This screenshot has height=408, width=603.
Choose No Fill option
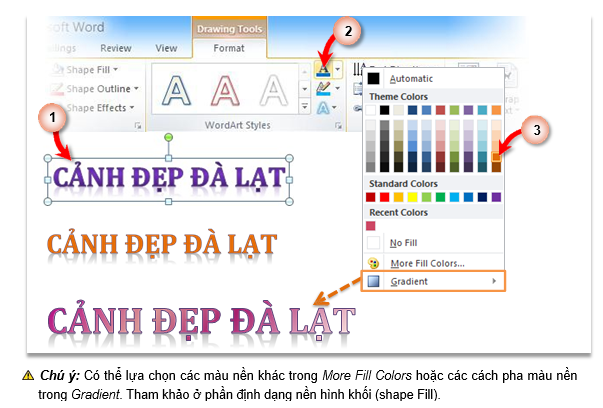[x=403, y=242]
